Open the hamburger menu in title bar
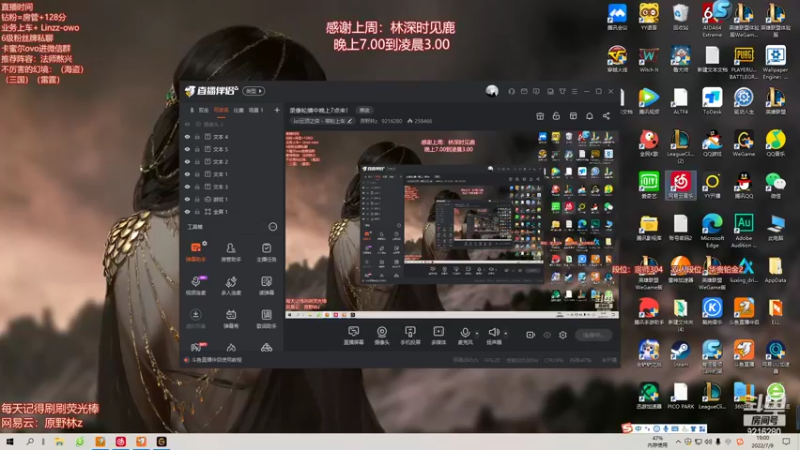The height and width of the screenshot is (450, 800). pyautogui.click(x=574, y=91)
